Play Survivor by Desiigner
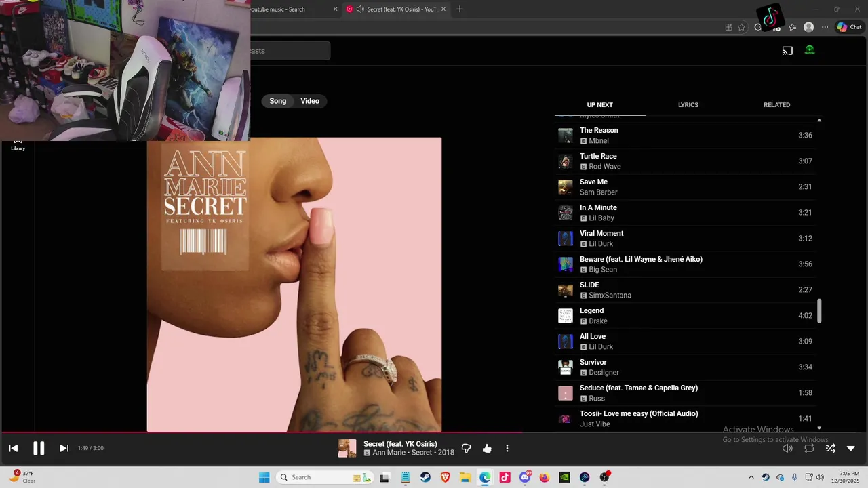This screenshot has height=488, width=868. click(685, 367)
